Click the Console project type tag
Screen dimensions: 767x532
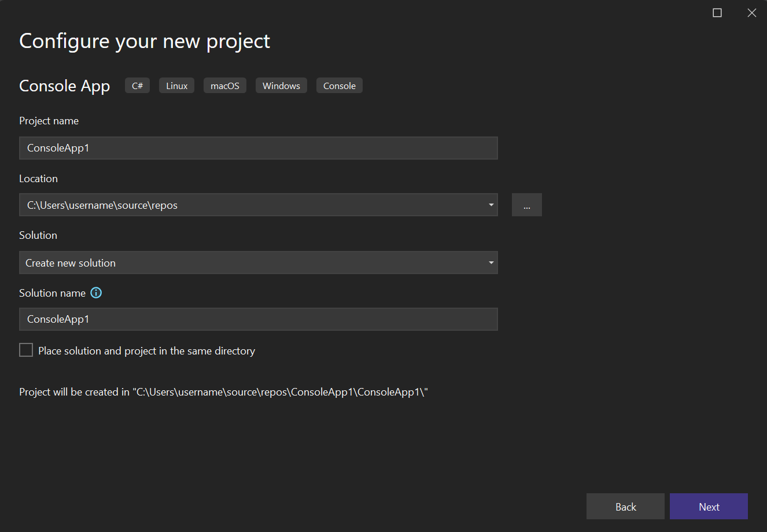(339, 85)
